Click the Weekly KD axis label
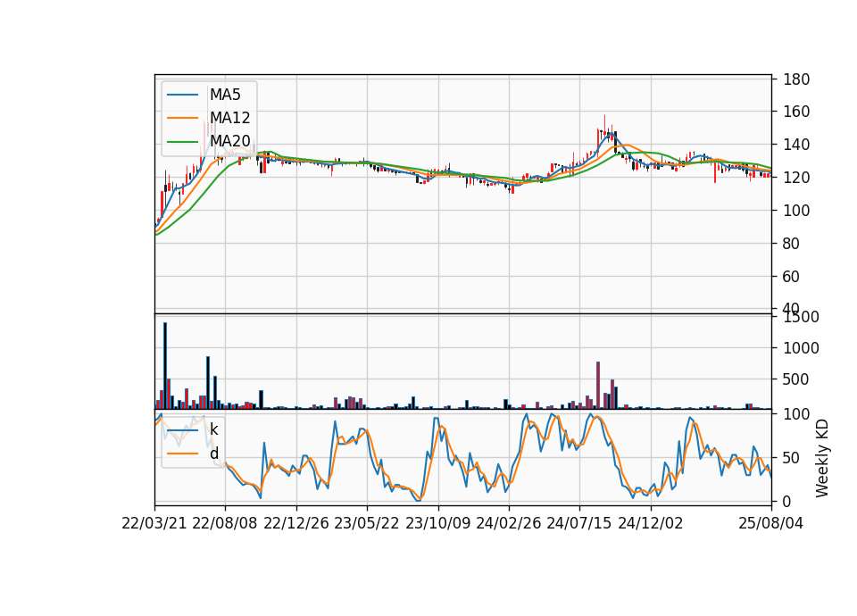This screenshot has width=857, height=616. (821, 458)
